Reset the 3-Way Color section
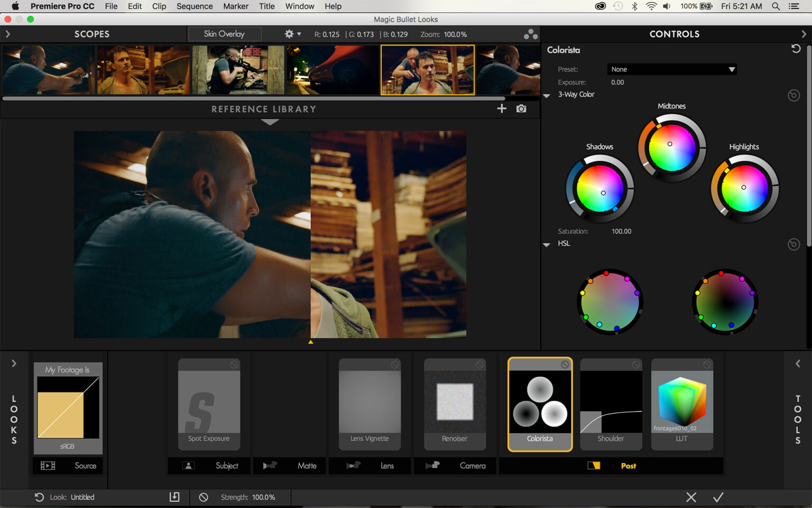The image size is (812, 508). 793,95
